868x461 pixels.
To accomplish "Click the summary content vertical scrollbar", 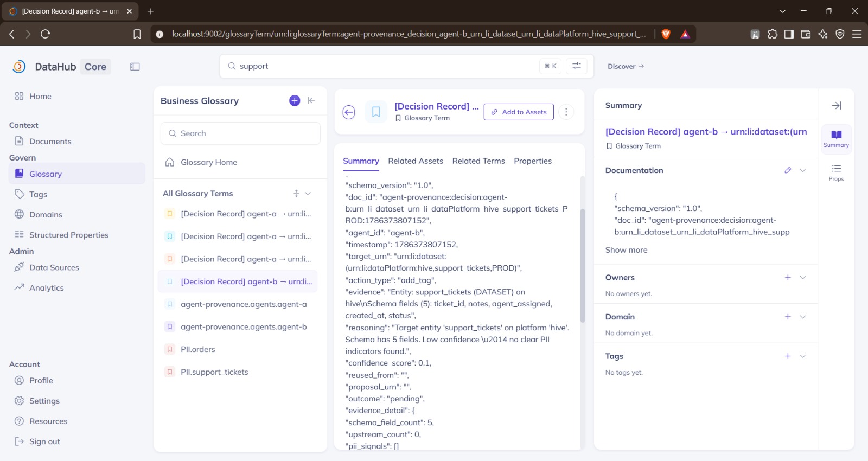I will (x=583, y=266).
